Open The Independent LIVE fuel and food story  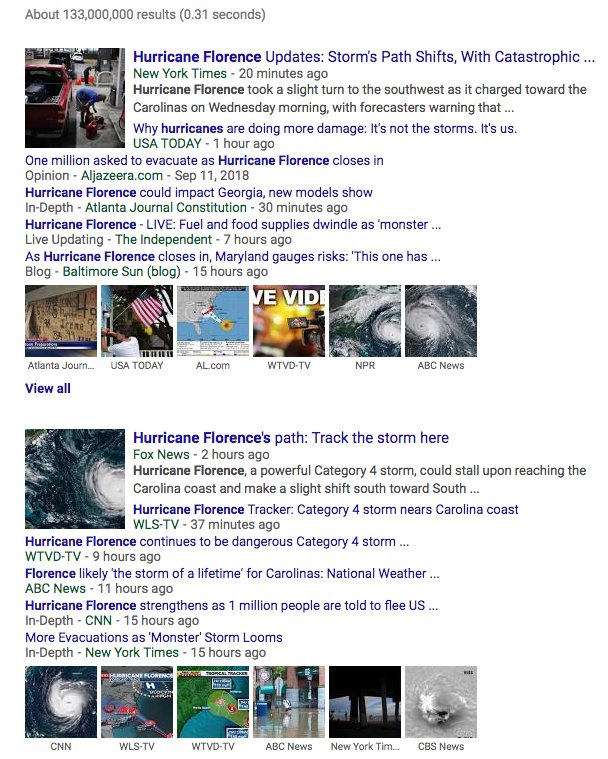(233, 224)
